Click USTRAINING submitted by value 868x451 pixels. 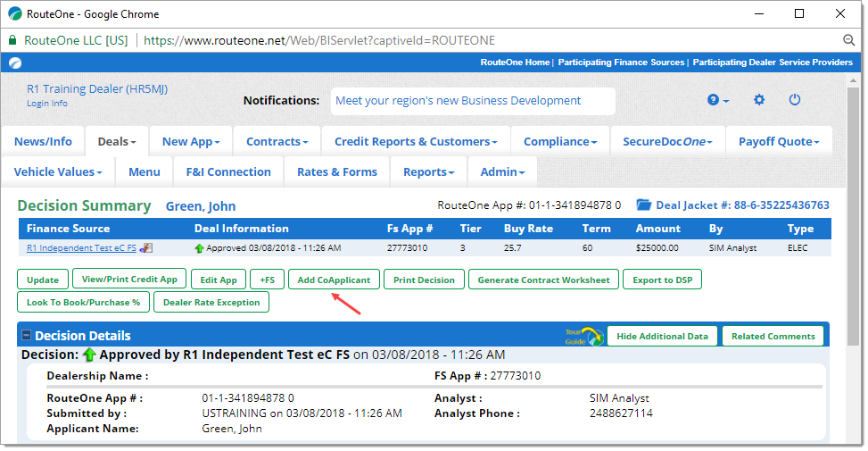point(302,413)
